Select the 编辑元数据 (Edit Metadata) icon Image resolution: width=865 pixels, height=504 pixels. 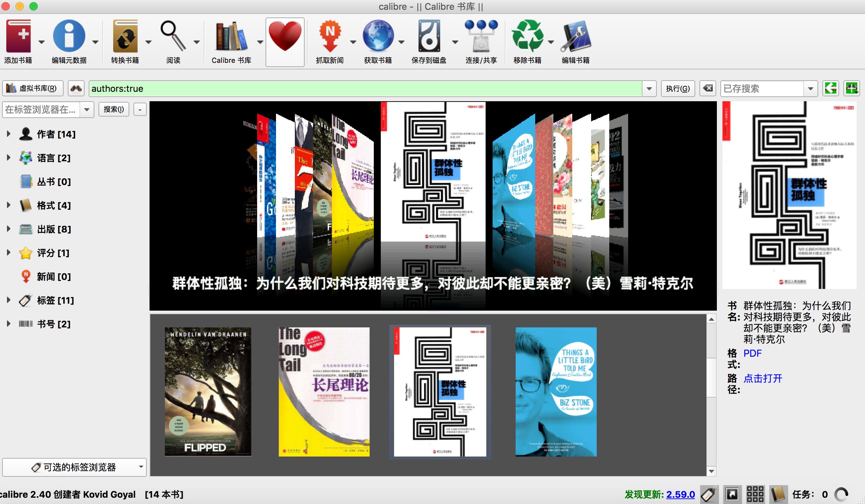(68, 37)
